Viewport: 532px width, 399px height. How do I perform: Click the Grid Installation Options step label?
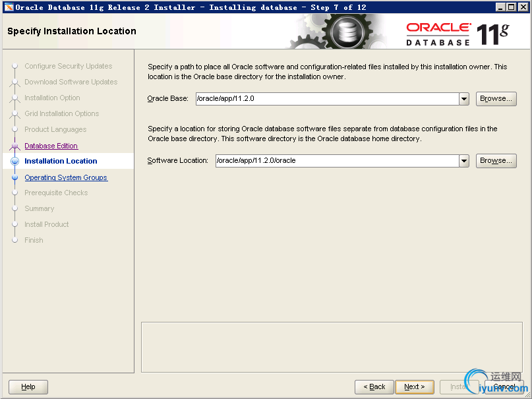(x=62, y=113)
